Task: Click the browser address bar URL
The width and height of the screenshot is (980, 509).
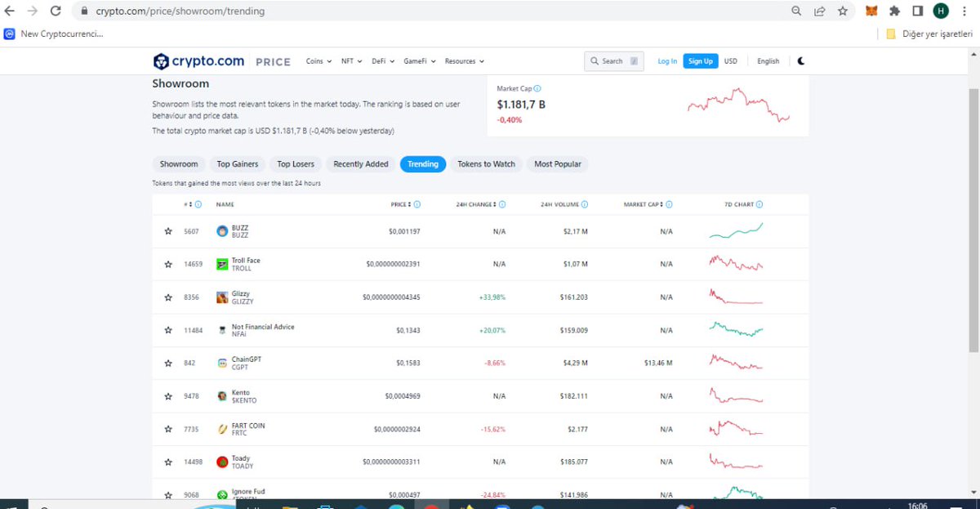Action: (x=180, y=11)
